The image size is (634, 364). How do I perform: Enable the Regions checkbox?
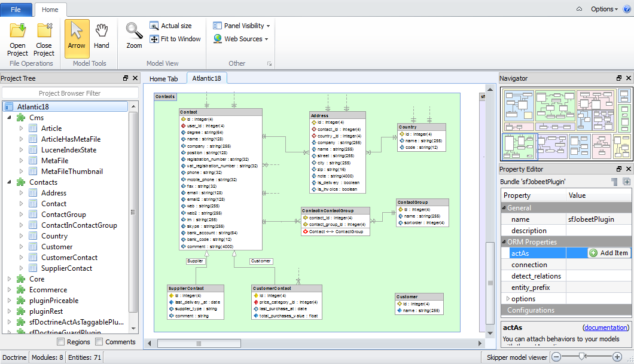[x=61, y=342]
